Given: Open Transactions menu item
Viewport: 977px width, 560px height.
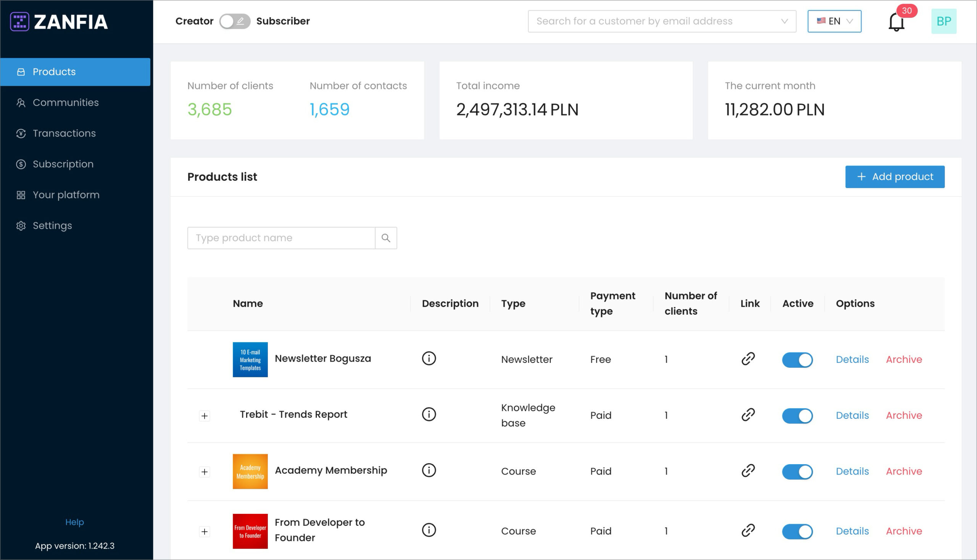Looking at the screenshot, I should coord(64,134).
